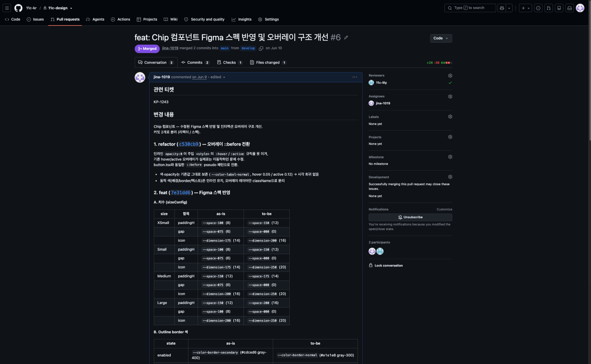Viewport: 591px width, 364px height.
Task: Switch to Files changed tab
Action: point(268,62)
